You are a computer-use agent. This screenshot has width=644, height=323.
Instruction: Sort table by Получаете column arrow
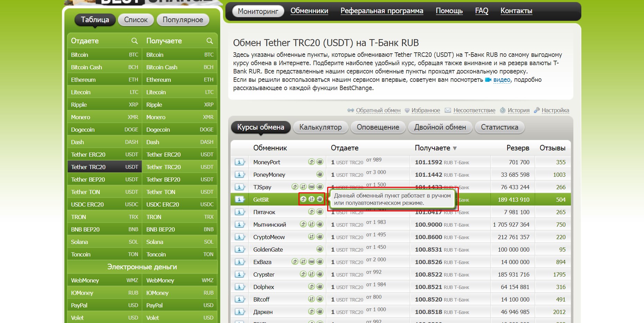point(455,148)
